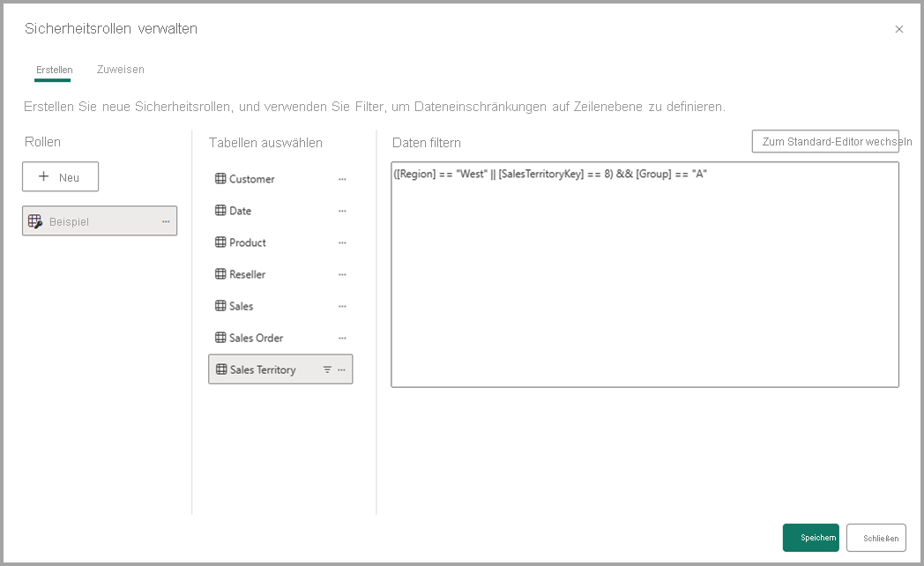Switch to the Zuweisen tab
Image resolution: width=924 pixels, height=566 pixels.
120,70
